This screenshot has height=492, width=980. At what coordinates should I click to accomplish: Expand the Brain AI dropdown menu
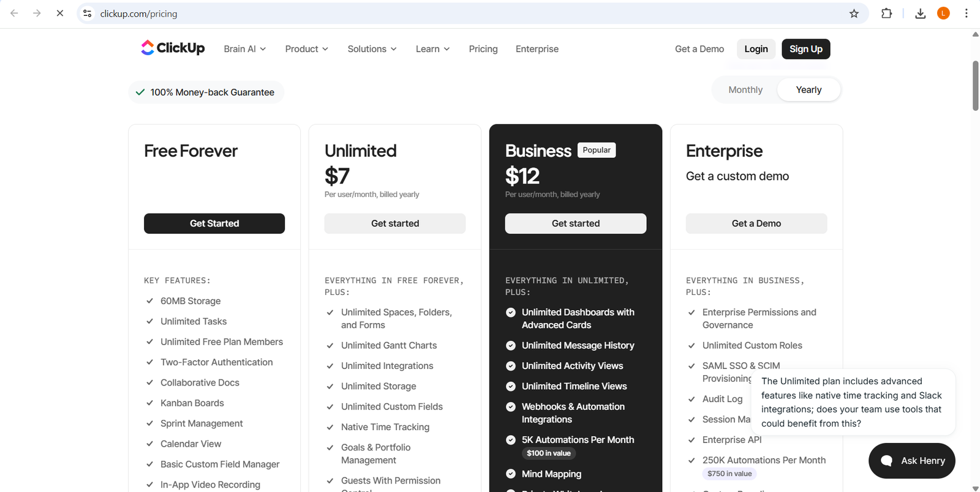click(244, 49)
